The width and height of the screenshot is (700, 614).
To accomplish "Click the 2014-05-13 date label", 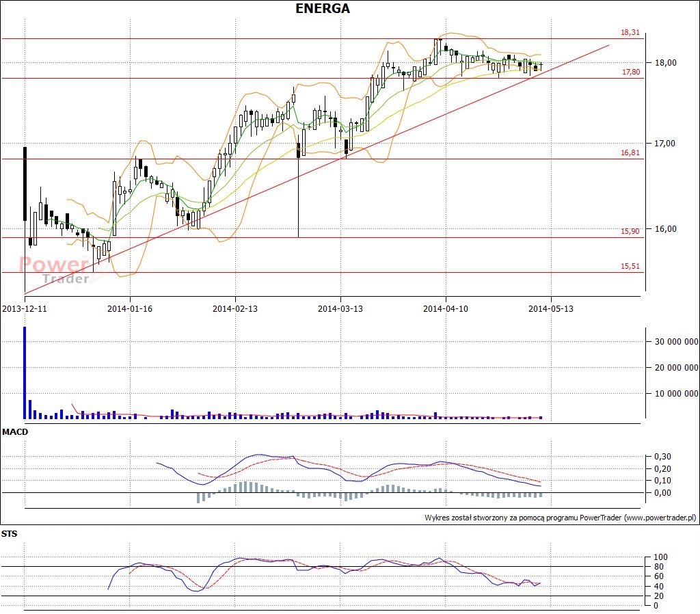I will (x=551, y=308).
